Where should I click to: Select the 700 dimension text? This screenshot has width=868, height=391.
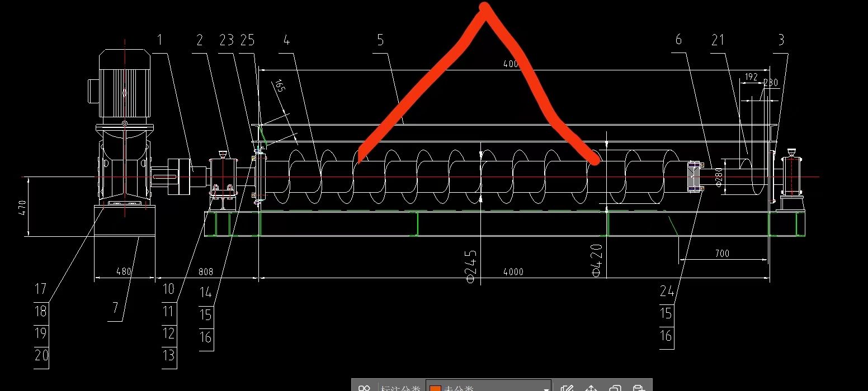722,254
